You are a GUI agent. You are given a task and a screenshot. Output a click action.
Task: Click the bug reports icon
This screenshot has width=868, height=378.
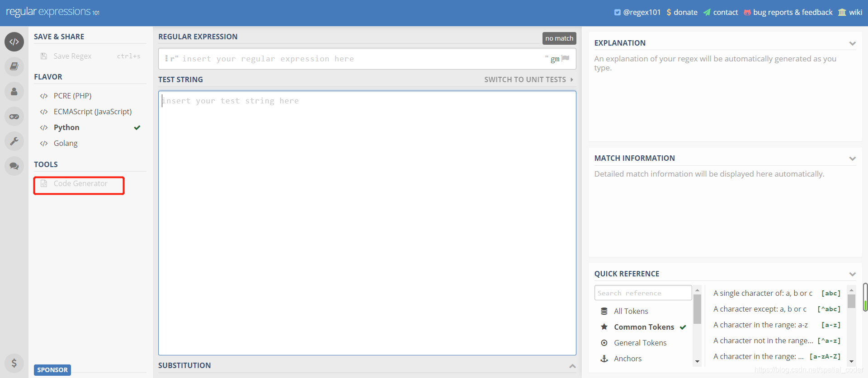pyautogui.click(x=747, y=13)
